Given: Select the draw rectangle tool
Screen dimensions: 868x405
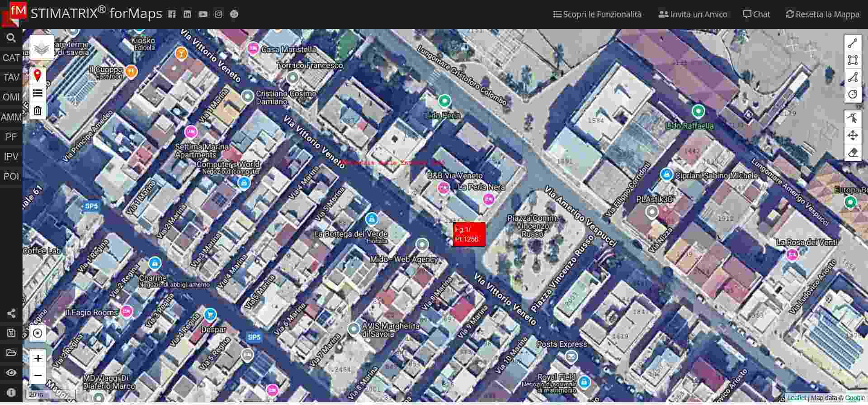Looking at the screenshot, I should click(x=853, y=60).
